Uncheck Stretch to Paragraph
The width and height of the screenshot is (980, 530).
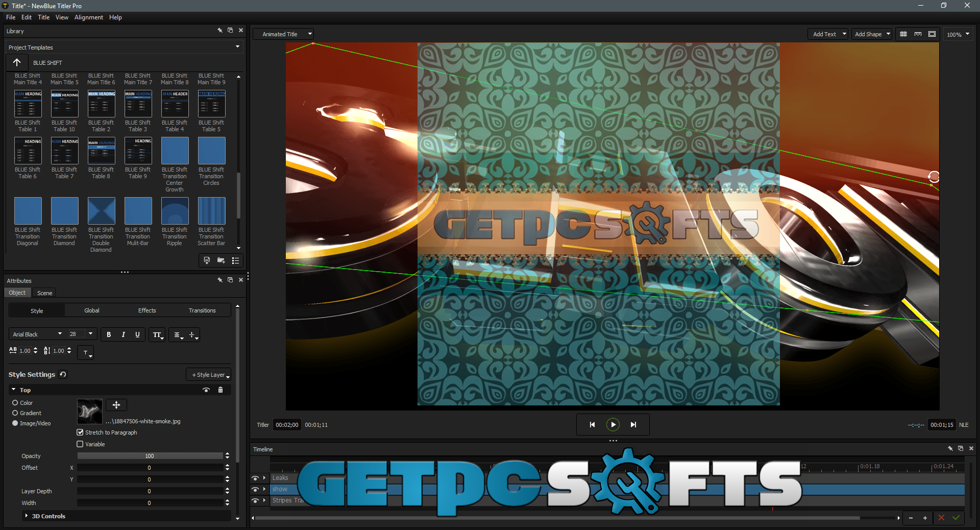tap(80, 432)
